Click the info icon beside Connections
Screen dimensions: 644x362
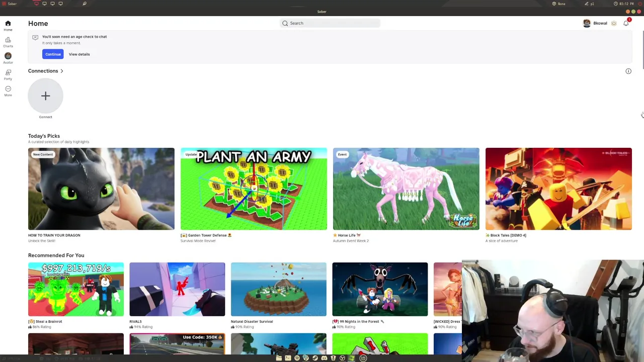tap(628, 71)
